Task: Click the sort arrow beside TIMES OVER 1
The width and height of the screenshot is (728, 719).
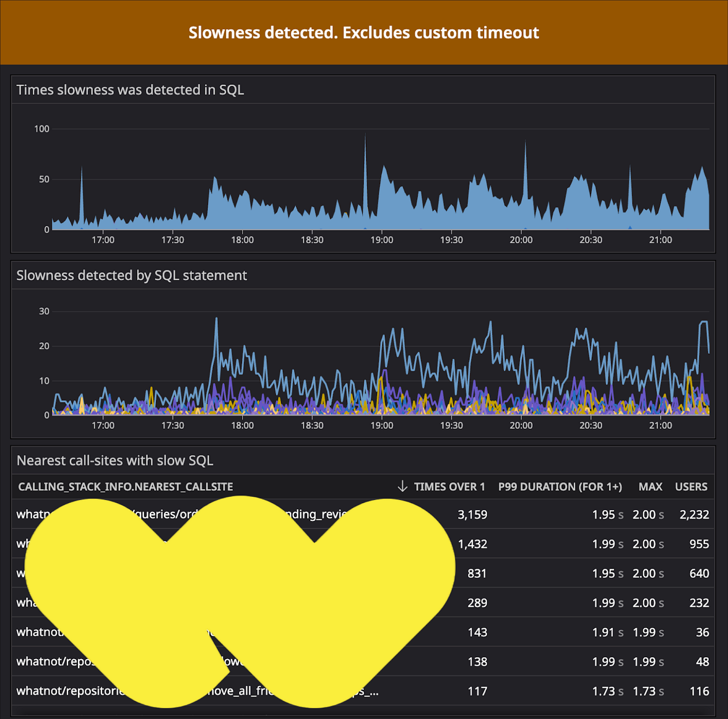Action: coord(401,487)
